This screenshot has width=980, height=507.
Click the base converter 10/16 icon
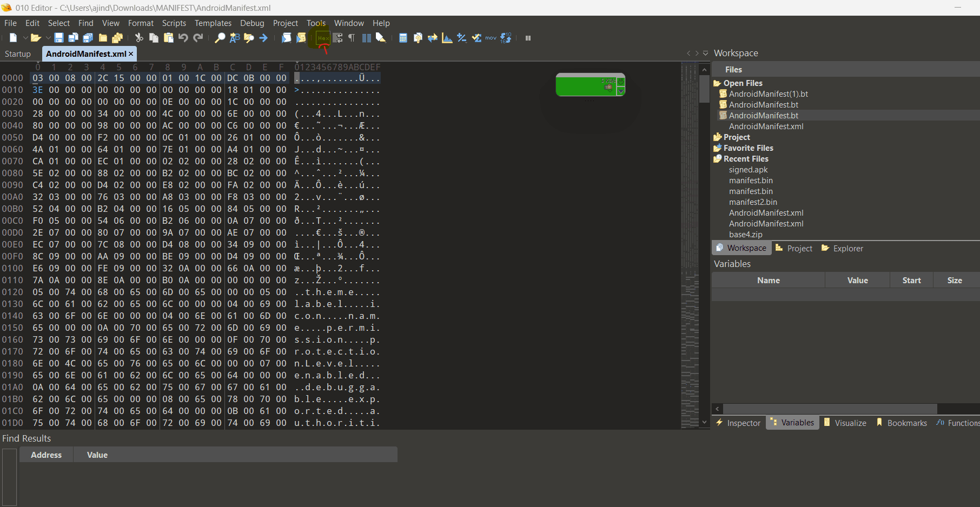tap(506, 38)
